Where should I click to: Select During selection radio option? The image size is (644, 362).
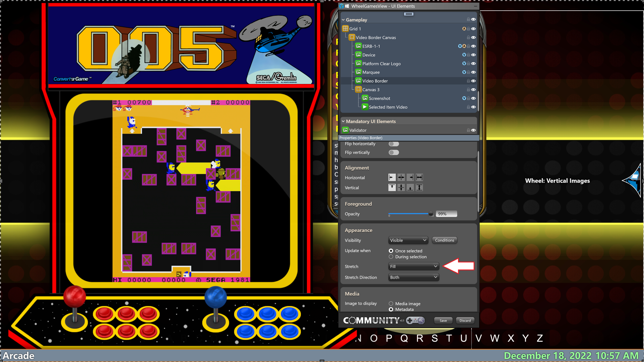391,257
